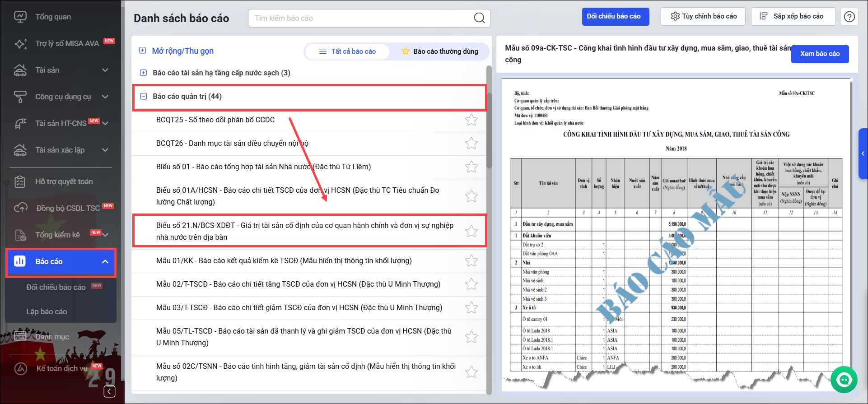Collapse the Báo cáo quản trị (44) group

144,96
